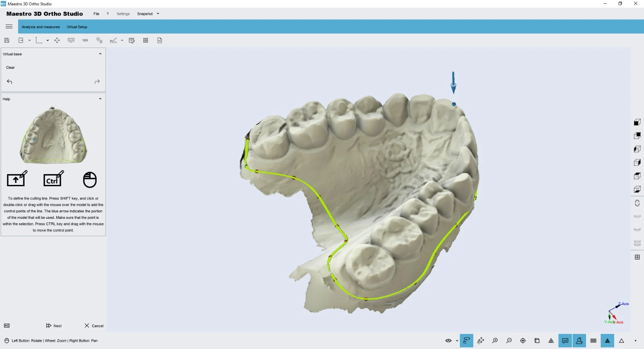This screenshot has height=349, width=644.
Task: Click the zoom out magnifier icon
Action: click(x=509, y=341)
